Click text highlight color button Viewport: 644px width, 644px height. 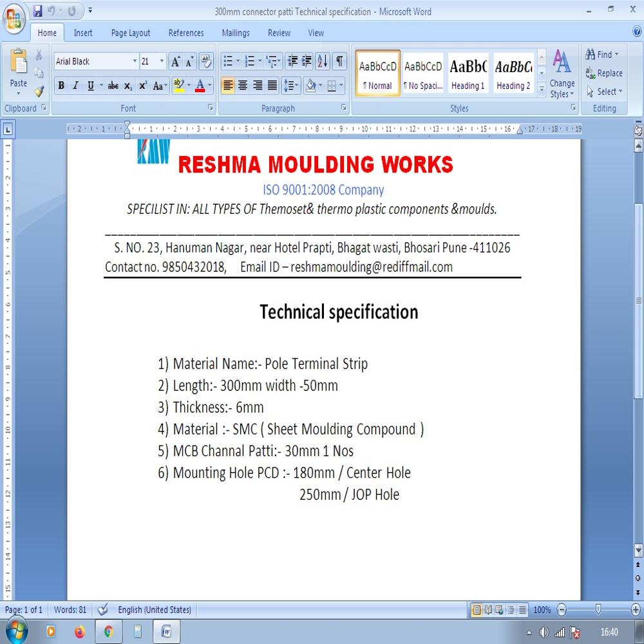(x=178, y=86)
